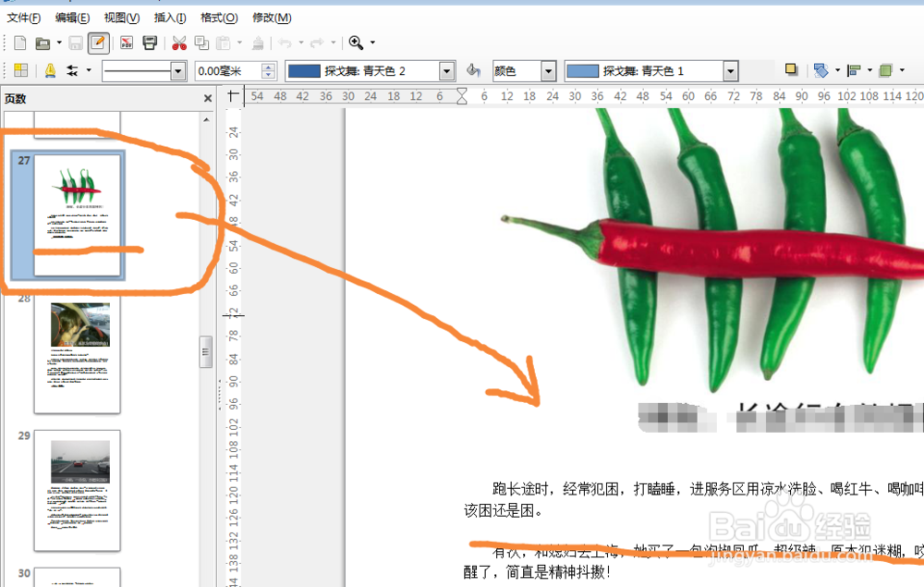Open the Undo history dropdown arrow
This screenshot has height=587, width=924.
click(300, 43)
